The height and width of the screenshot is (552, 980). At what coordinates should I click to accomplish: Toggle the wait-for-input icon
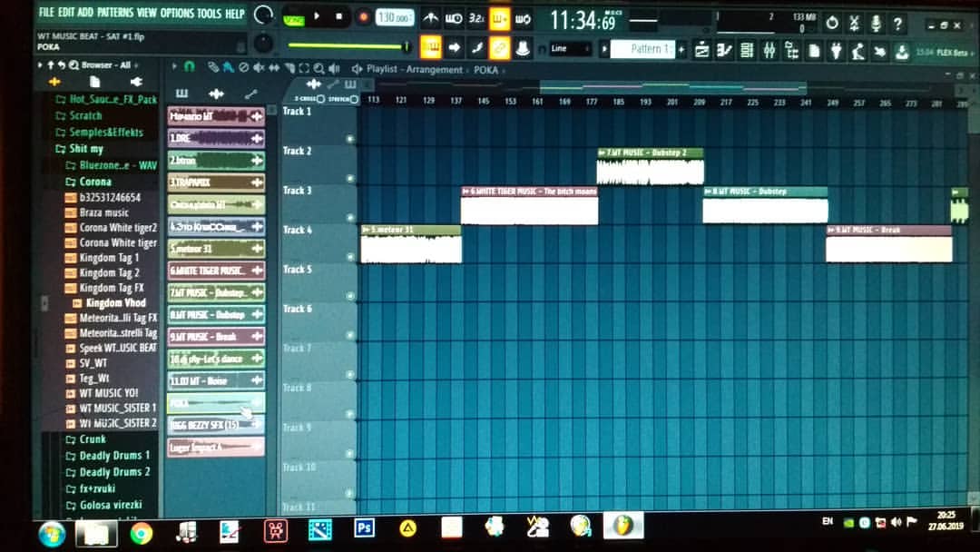coord(454,19)
